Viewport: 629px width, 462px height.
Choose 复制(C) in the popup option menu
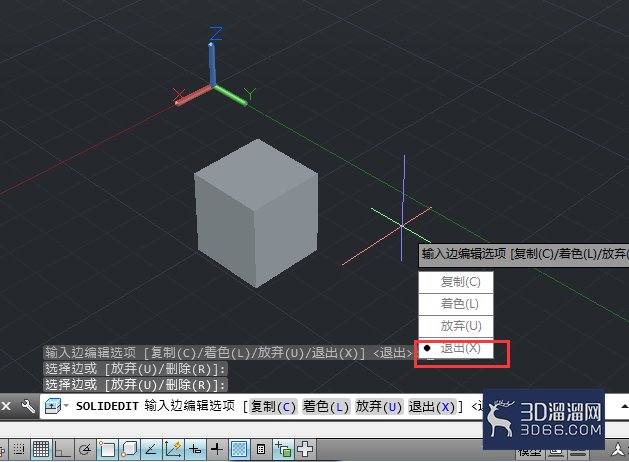pos(456,282)
